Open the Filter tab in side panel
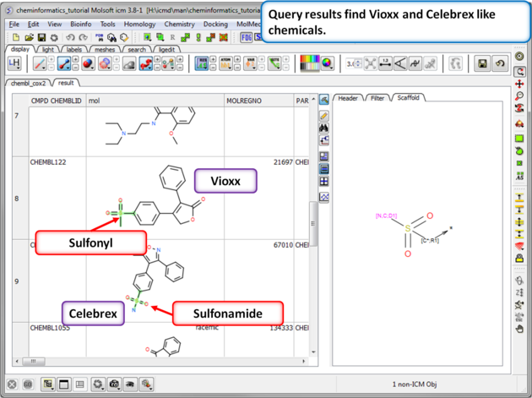This screenshot has width=532, height=398. tap(377, 98)
